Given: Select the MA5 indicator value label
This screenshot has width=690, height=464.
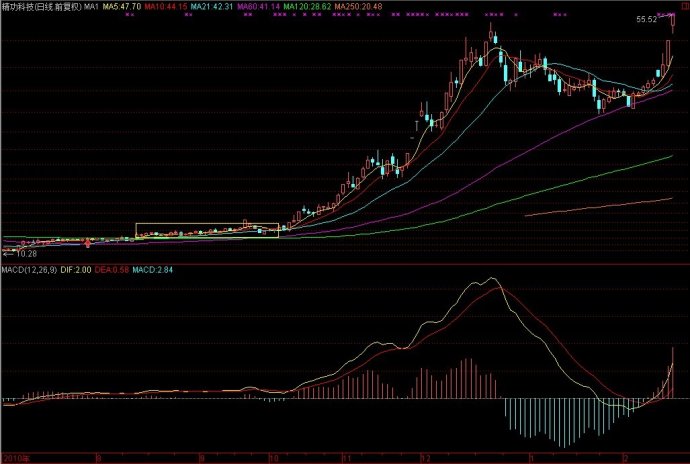Looking at the screenshot, I should pos(124,6).
